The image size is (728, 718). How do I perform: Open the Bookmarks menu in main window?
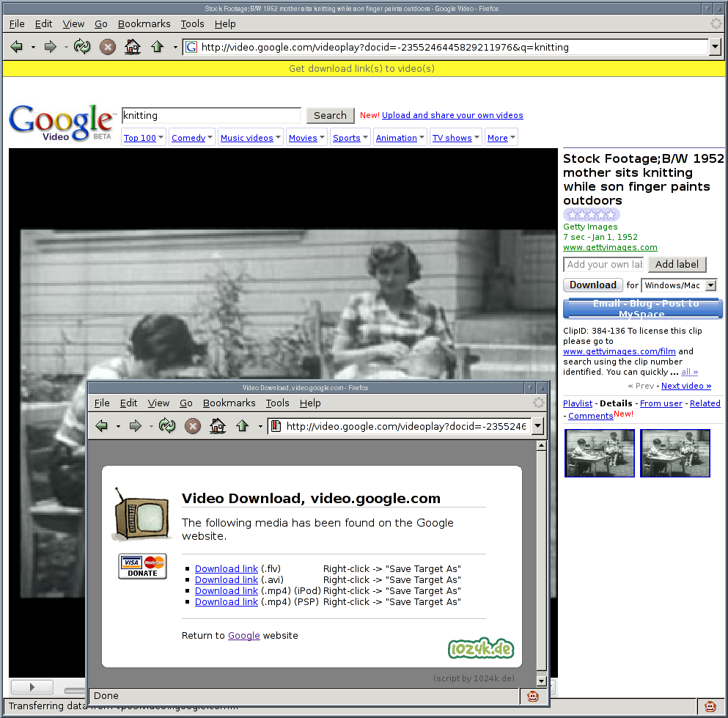click(144, 23)
